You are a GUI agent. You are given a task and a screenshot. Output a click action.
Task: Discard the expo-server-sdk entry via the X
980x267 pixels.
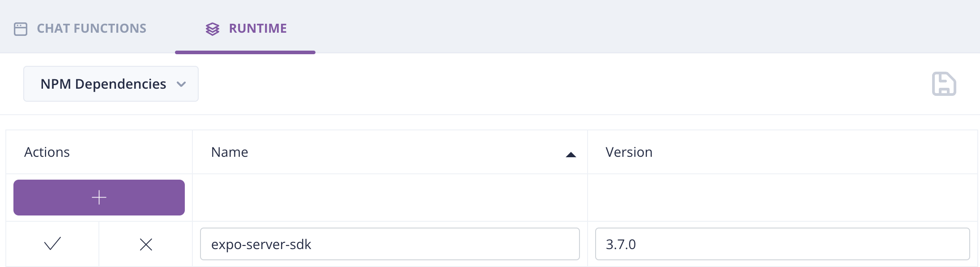[146, 244]
